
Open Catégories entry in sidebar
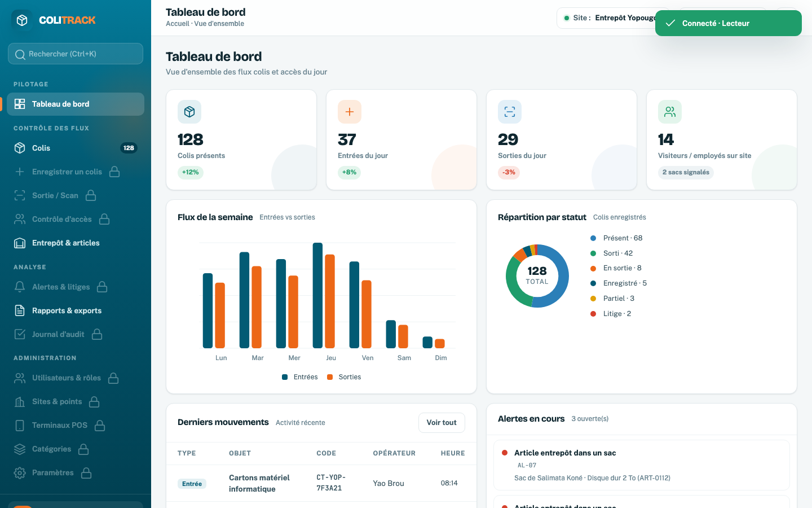click(76, 449)
